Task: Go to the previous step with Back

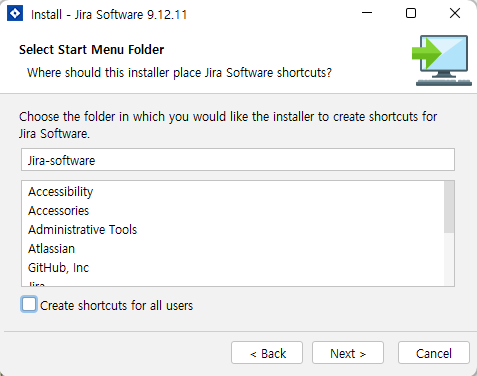Action: pyautogui.click(x=267, y=353)
